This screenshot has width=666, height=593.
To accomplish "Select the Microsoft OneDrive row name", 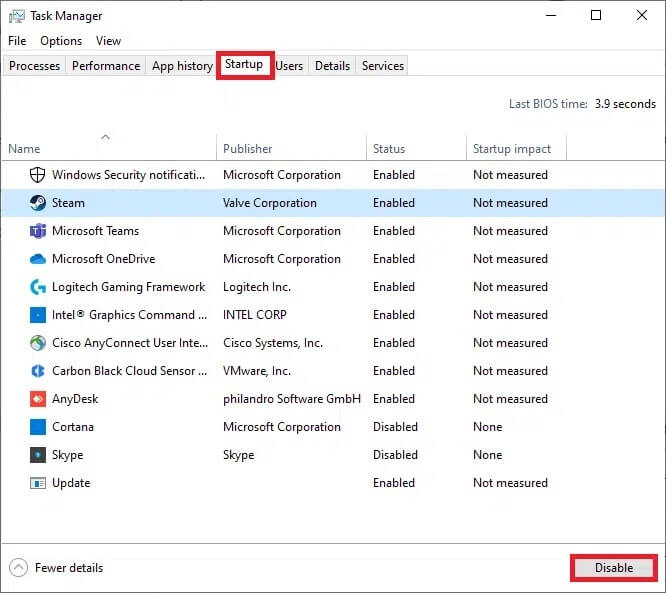I will click(x=104, y=259).
